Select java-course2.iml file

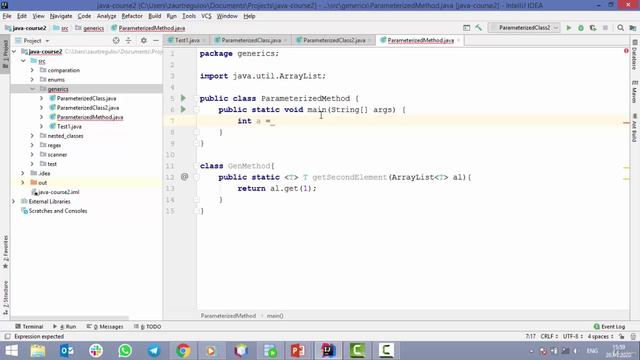click(x=58, y=192)
